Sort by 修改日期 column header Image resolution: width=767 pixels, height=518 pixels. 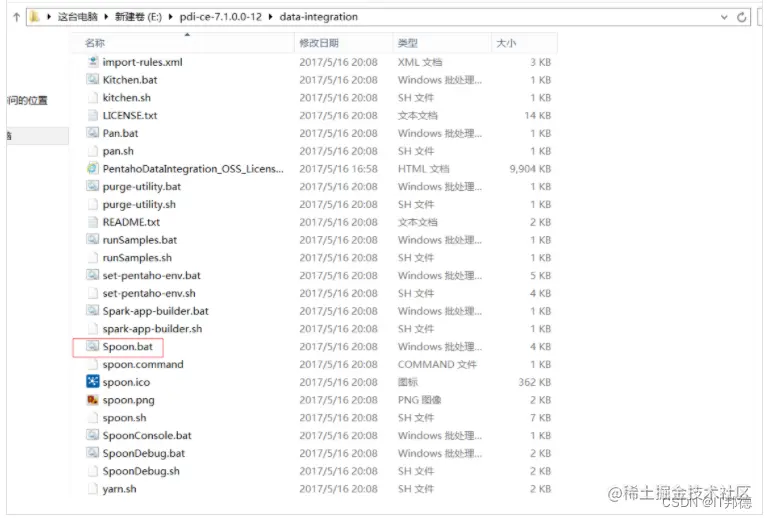click(x=343, y=43)
